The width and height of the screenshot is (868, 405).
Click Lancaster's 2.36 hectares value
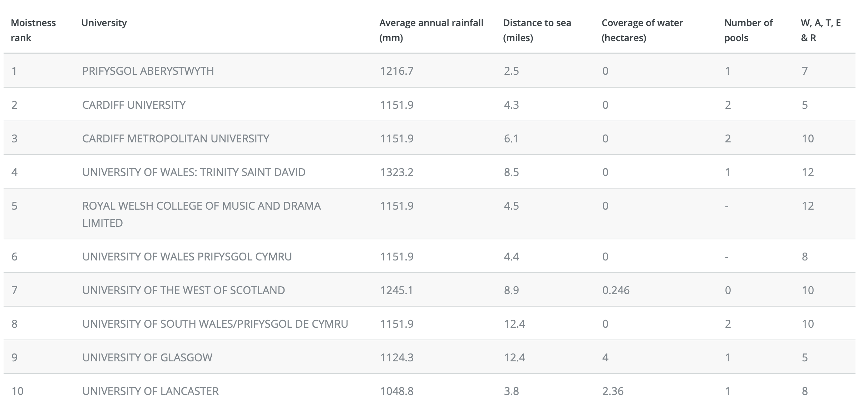613,391
